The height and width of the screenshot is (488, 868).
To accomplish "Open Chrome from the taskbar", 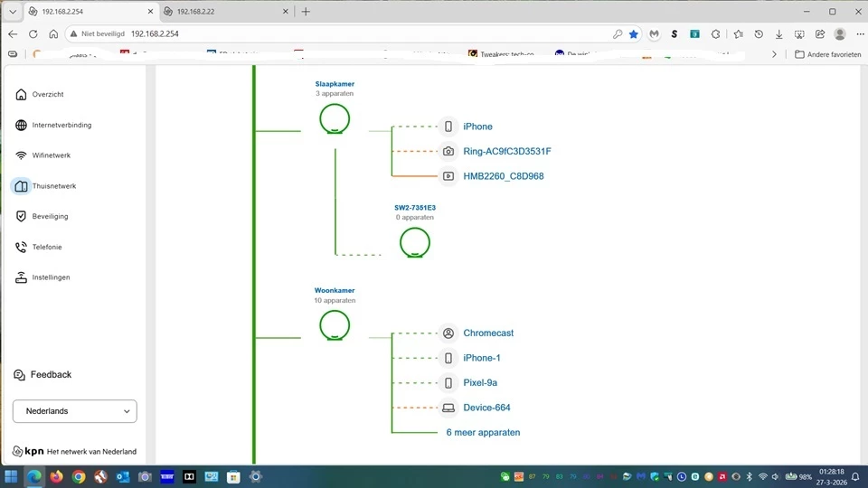I will (79, 476).
